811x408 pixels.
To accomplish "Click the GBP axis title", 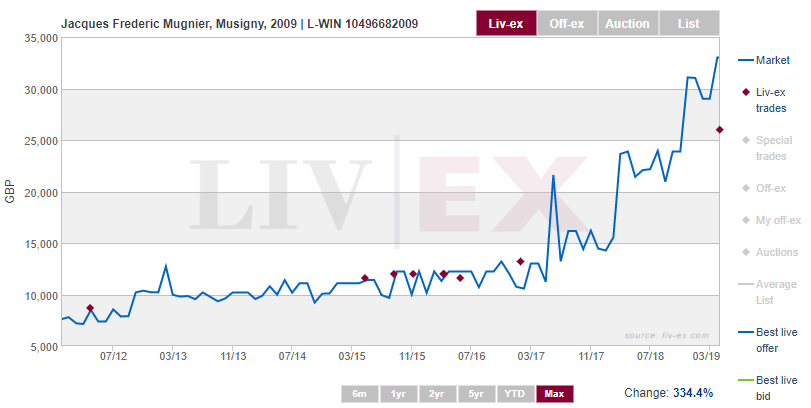I will (10, 191).
